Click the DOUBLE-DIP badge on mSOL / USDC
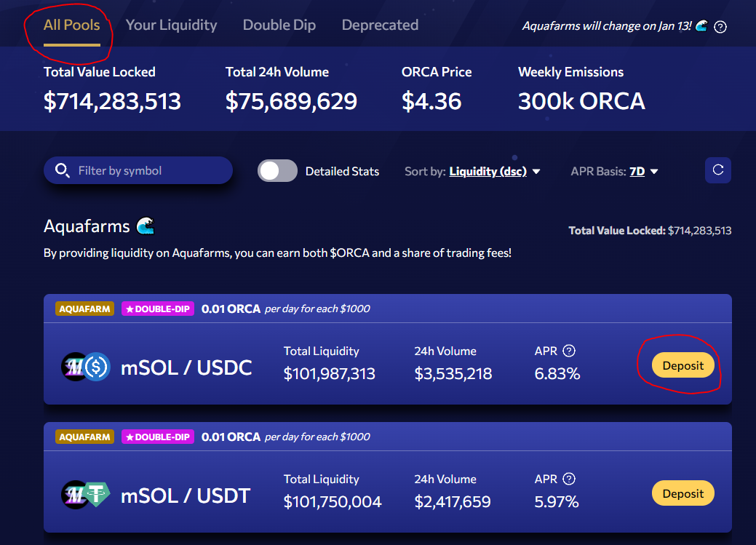The width and height of the screenshot is (756, 545). (158, 309)
